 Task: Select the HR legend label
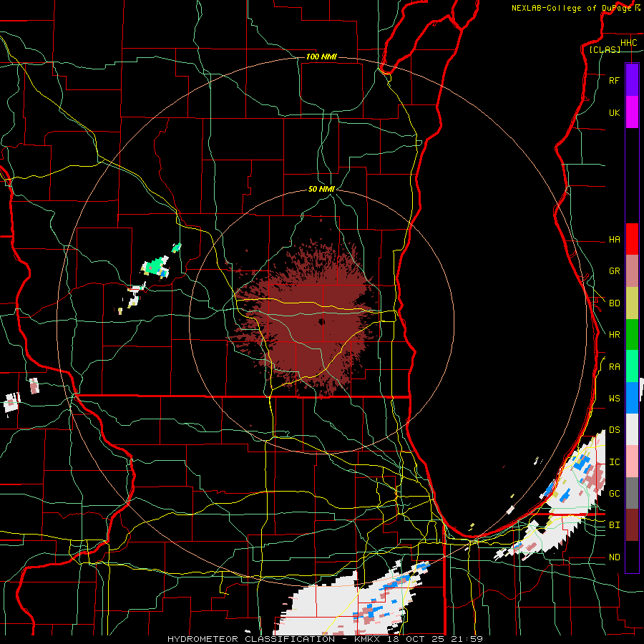[614, 335]
